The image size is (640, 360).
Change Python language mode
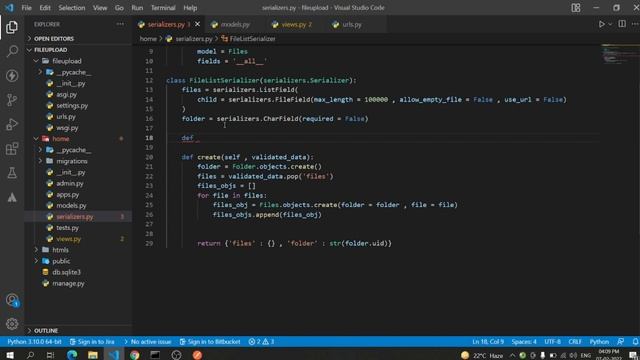599,342
